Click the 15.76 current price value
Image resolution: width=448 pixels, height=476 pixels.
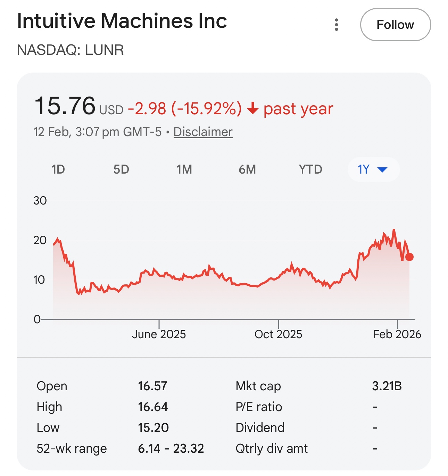point(65,106)
